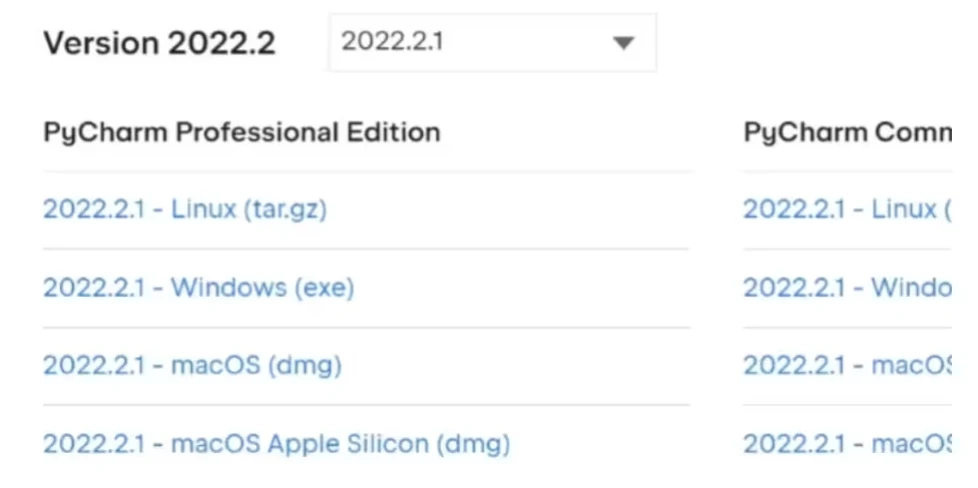Choose the Intel macOS (dmg) Professional installer
The image size is (978, 488).
tap(192, 366)
